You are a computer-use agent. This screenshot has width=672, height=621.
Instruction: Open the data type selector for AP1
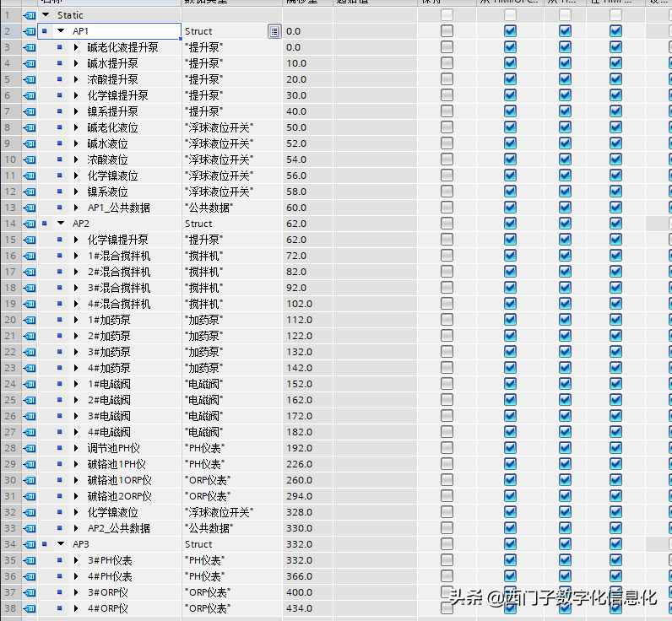[274, 31]
